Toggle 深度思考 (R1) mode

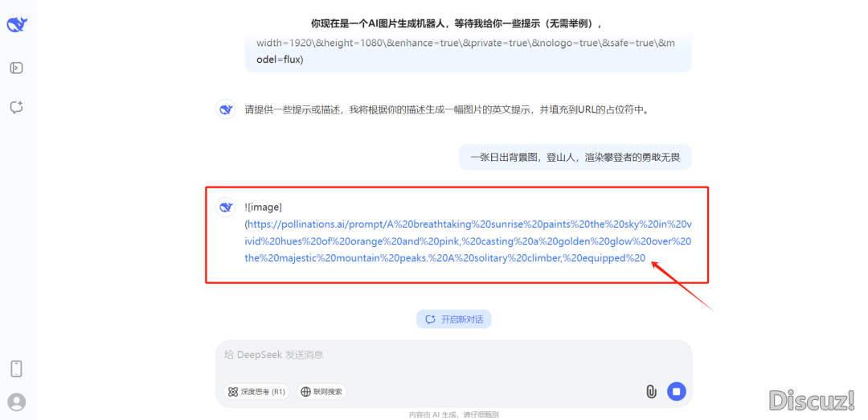[256, 392]
